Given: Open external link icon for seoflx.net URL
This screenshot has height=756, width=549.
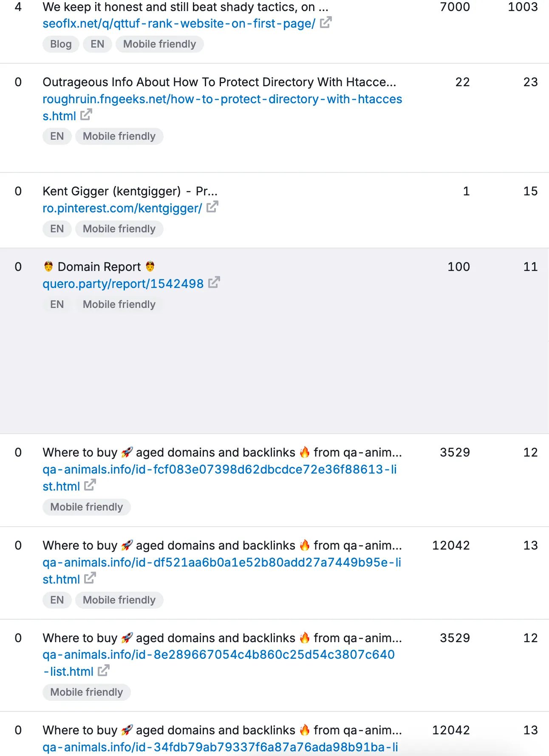Looking at the screenshot, I should point(325,23).
